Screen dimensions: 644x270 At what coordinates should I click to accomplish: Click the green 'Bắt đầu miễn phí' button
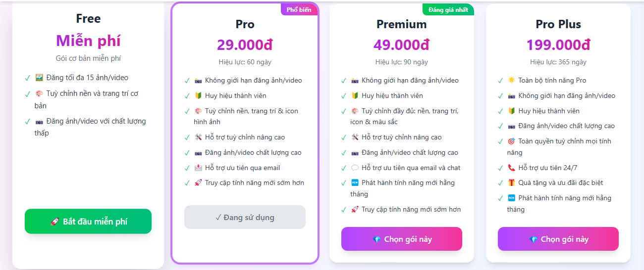[x=88, y=221]
